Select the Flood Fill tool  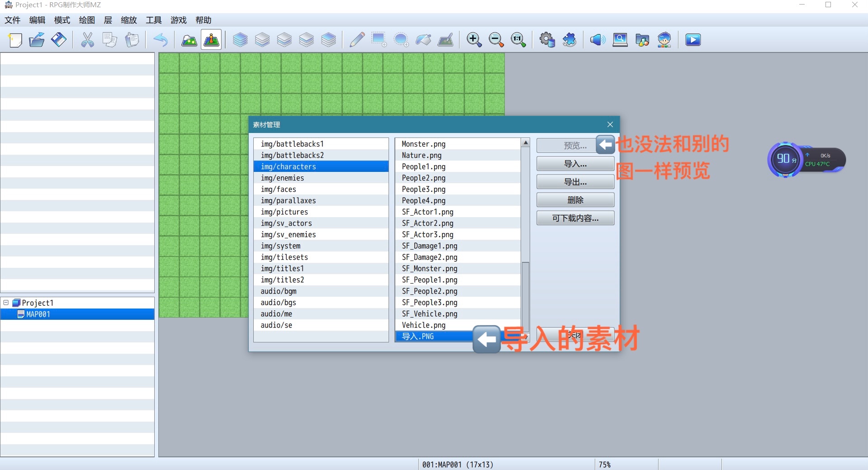(423, 40)
